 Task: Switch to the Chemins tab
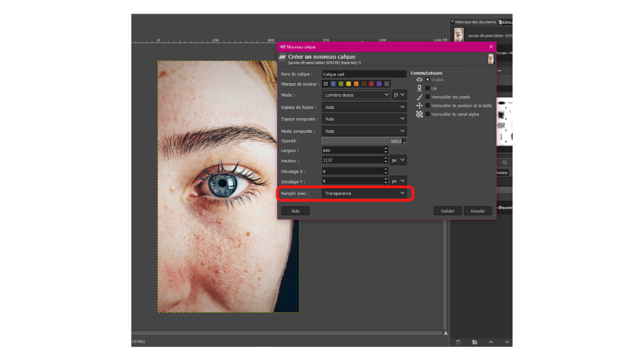tap(502, 173)
